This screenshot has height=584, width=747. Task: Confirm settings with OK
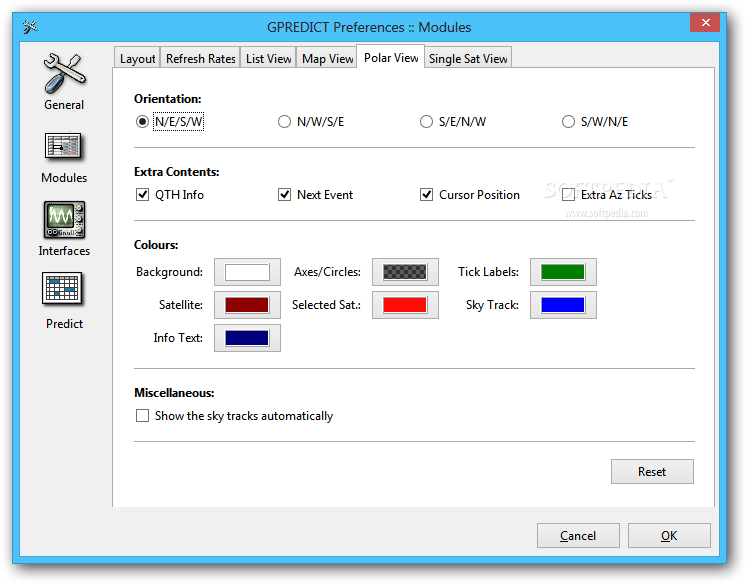click(x=669, y=536)
